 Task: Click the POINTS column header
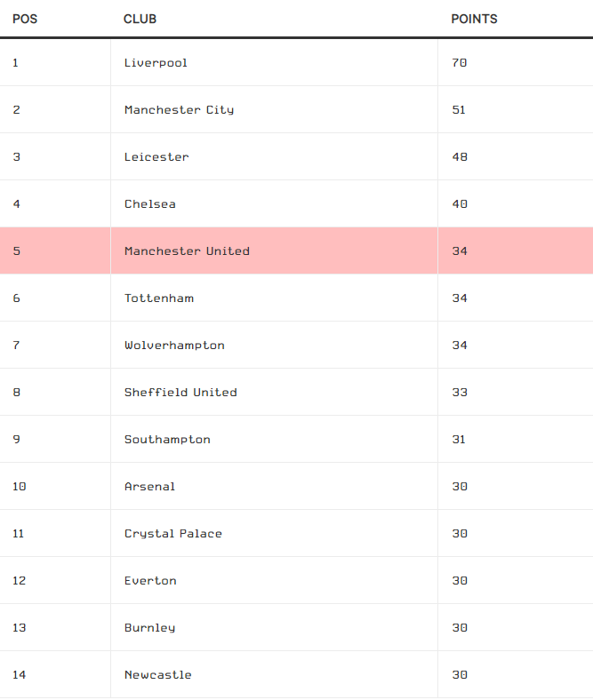(x=474, y=19)
